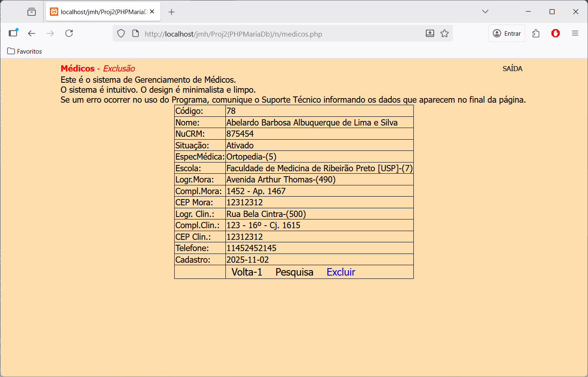588x377 pixels.
Task: Select the CEP Clin. value 12312312
Action: click(x=319, y=237)
